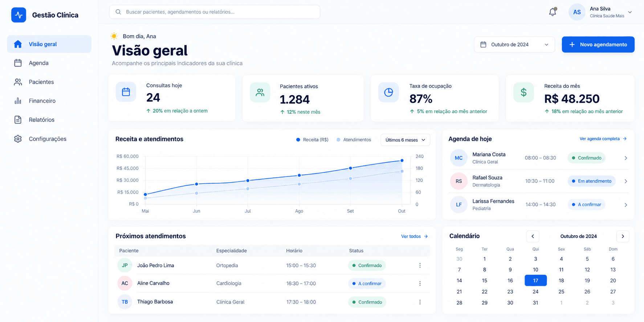Viewport: 644px width, 322px height.
Task: Open Pacientes in sidebar
Action: [49, 82]
